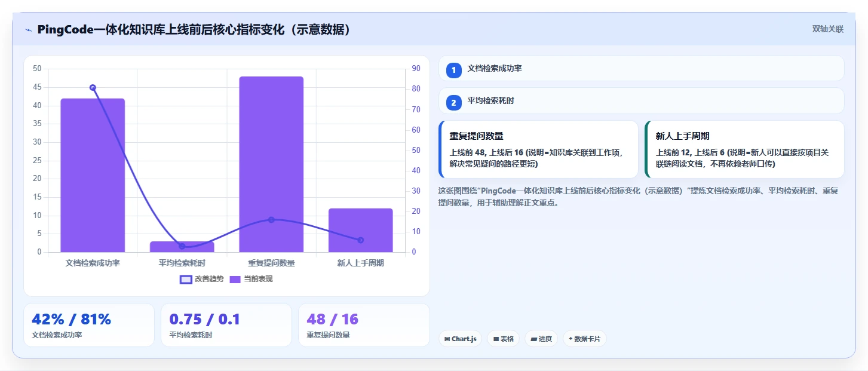Click the summary paragraph below the cards
Viewport: 868px width, 371px height.
[639, 197]
